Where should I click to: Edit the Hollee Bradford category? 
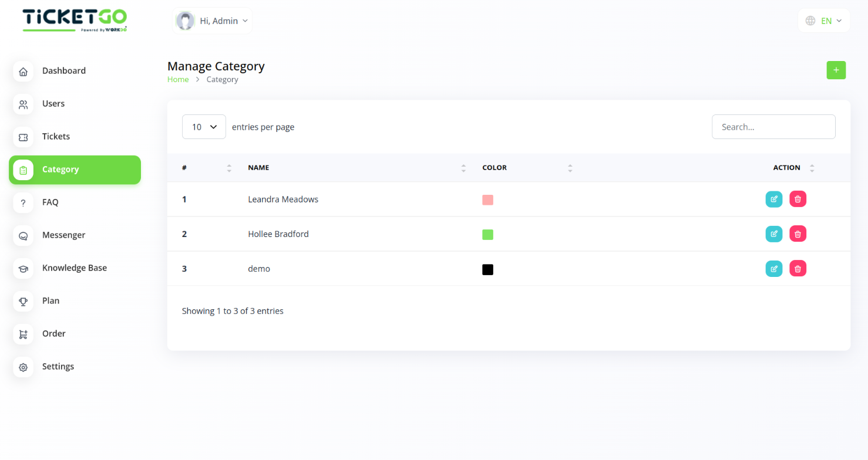(x=773, y=234)
